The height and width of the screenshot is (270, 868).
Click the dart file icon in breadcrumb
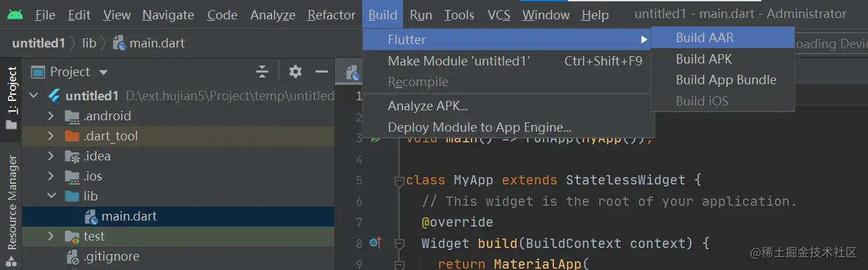(x=119, y=43)
